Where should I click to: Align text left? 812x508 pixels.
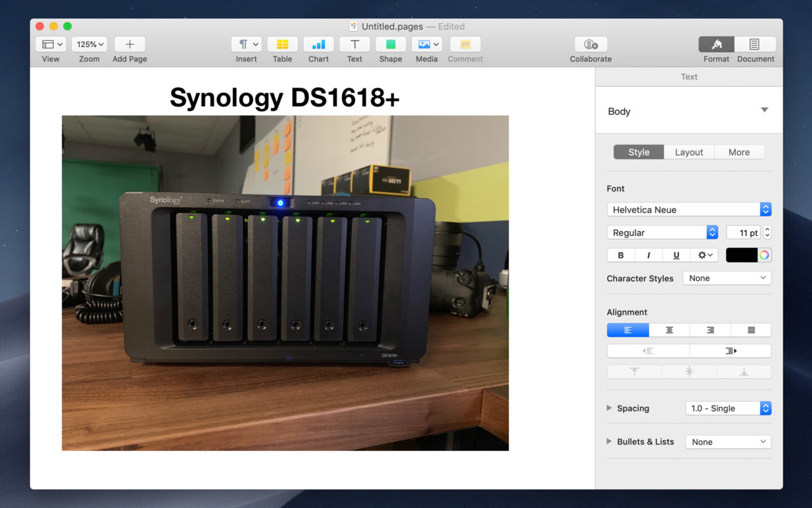coord(628,330)
